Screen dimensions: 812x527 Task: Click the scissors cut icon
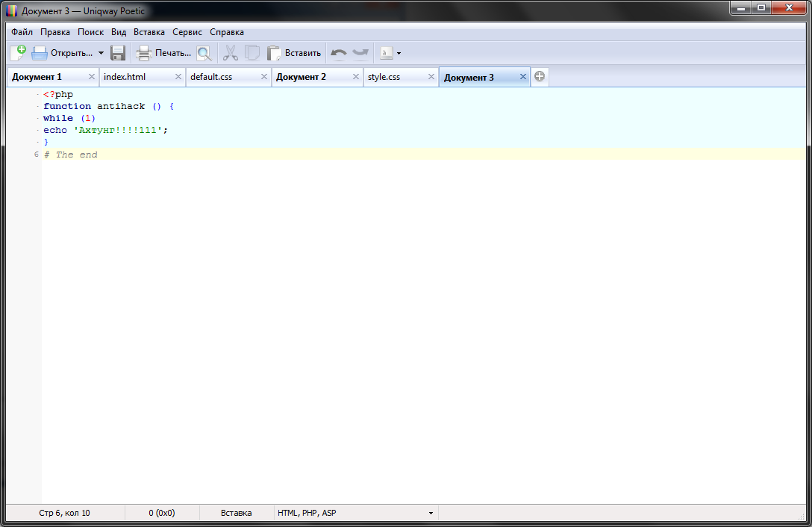231,53
